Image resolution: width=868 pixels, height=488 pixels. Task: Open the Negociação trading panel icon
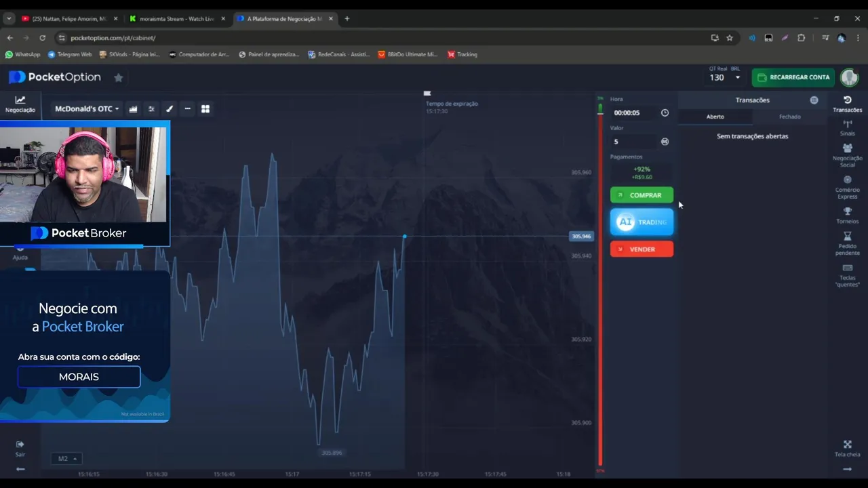tap(20, 104)
